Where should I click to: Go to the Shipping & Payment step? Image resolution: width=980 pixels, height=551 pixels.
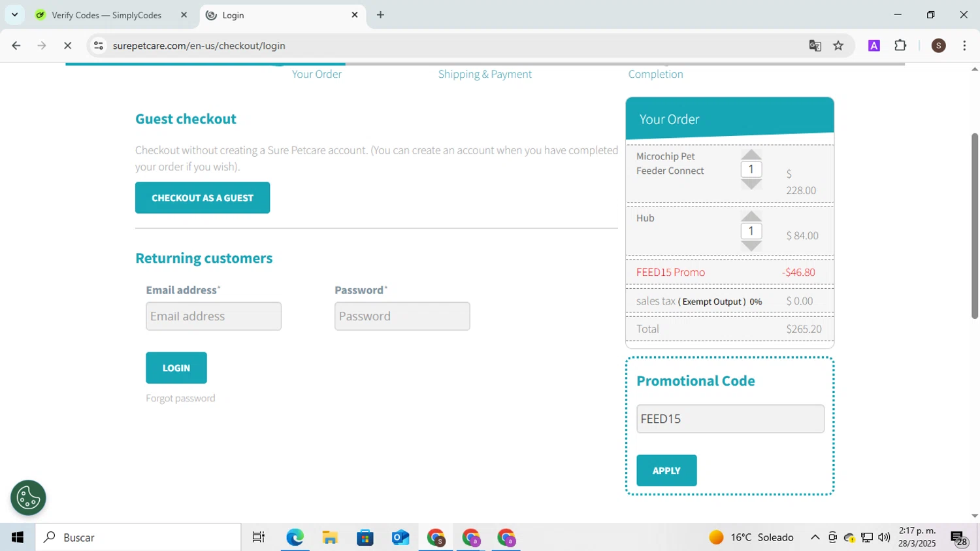click(x=485, y=74)
